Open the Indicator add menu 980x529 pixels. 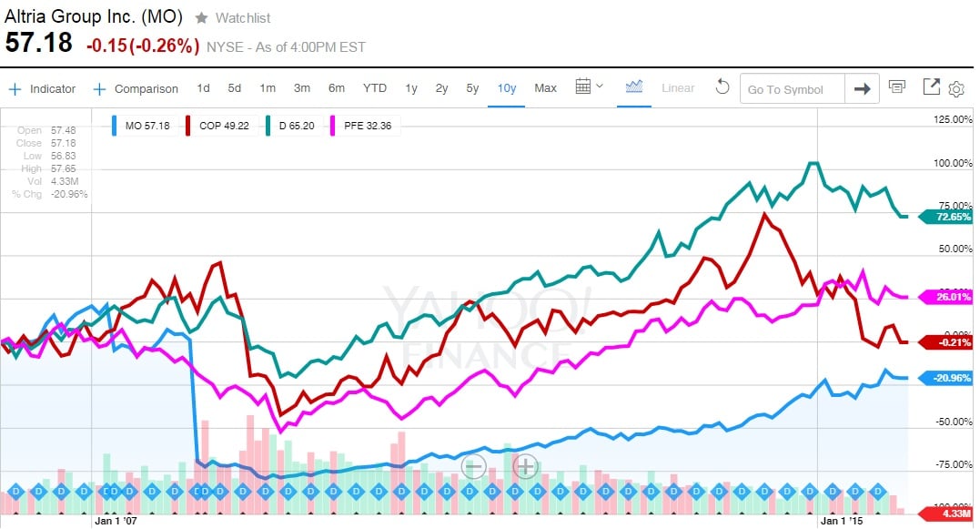coord(43,88)
